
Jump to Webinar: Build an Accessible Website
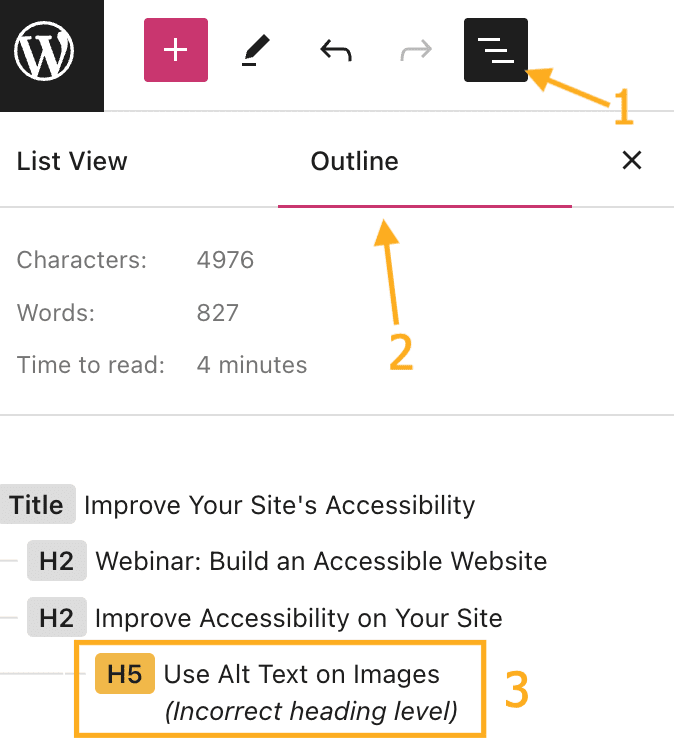click(321, 561)
